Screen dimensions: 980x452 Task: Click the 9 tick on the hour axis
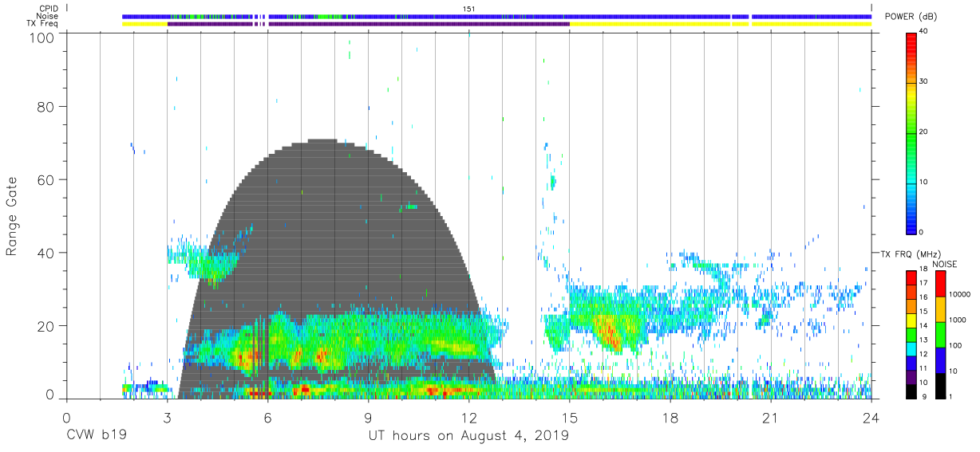pos(368,417)
